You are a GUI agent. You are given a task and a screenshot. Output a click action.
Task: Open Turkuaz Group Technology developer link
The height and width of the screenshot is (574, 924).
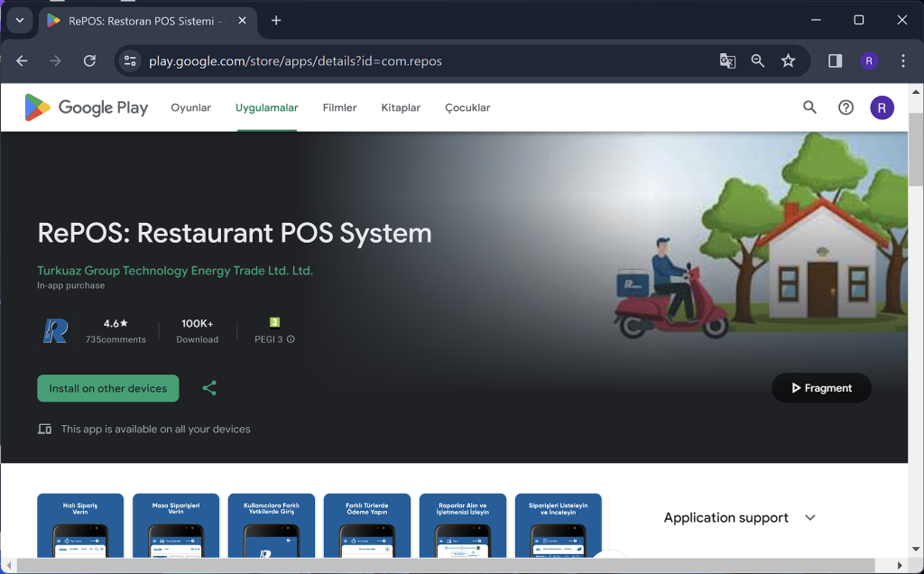coord(175,271)
